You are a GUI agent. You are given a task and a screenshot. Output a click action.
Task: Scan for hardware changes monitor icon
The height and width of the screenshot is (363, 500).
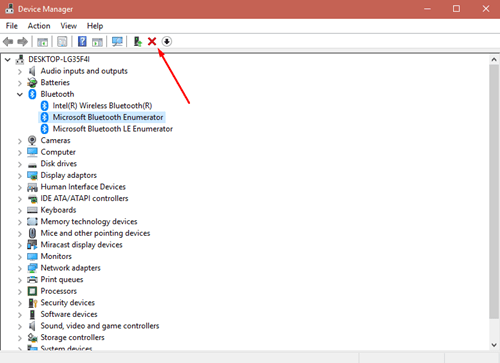pos(117,42)
